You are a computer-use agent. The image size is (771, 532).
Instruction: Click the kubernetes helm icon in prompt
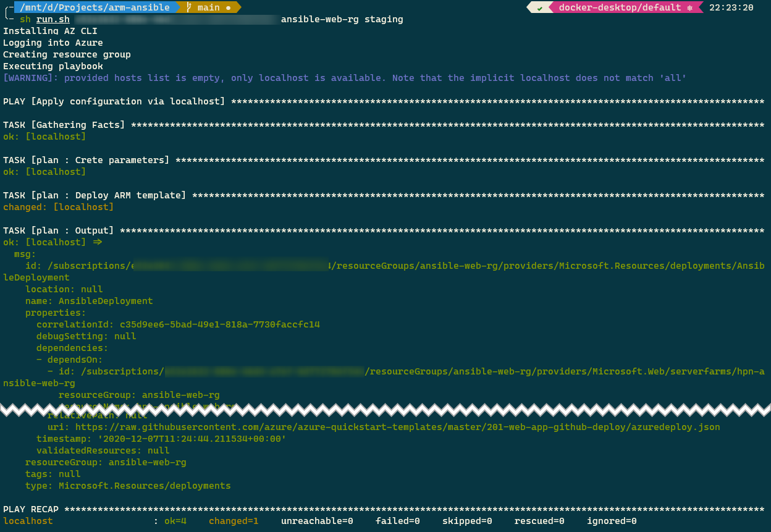click(x=689, y=7)
